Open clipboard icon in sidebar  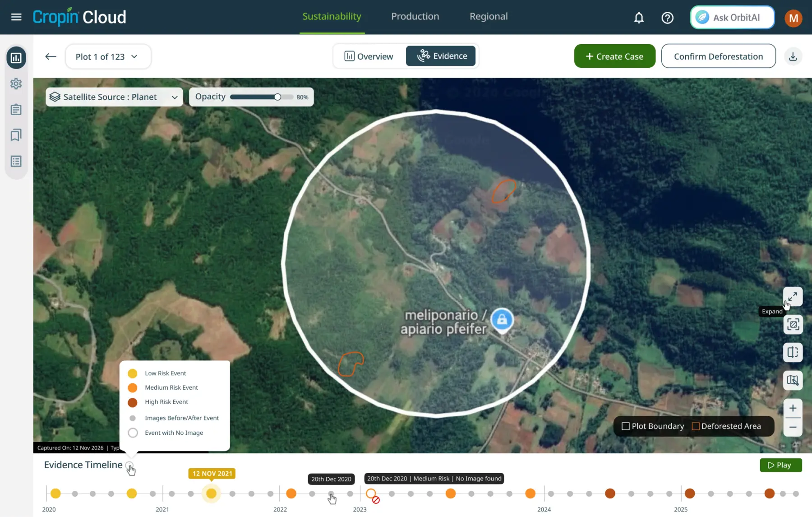(16, 109)
